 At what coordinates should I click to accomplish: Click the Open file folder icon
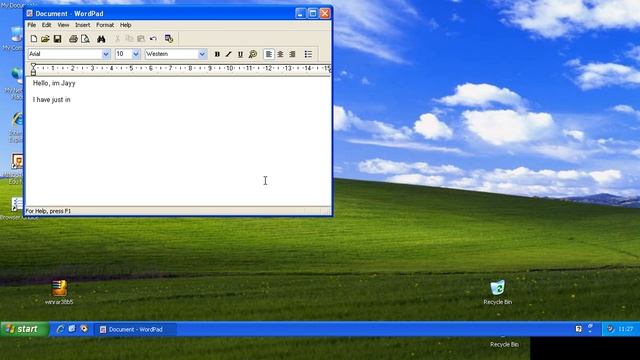click(x=45, y=39)
